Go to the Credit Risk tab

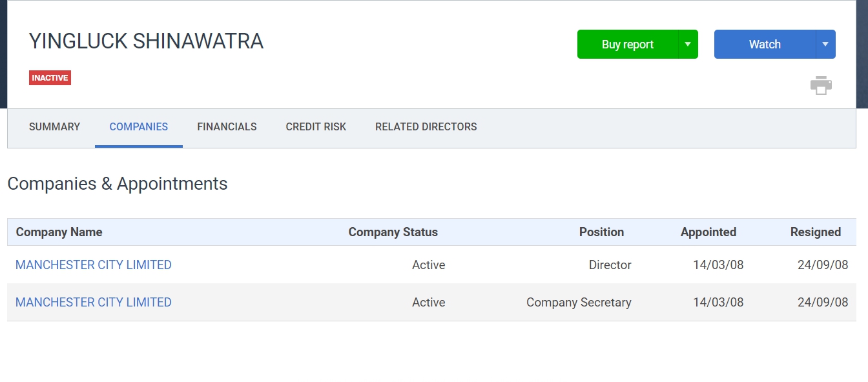316,127
